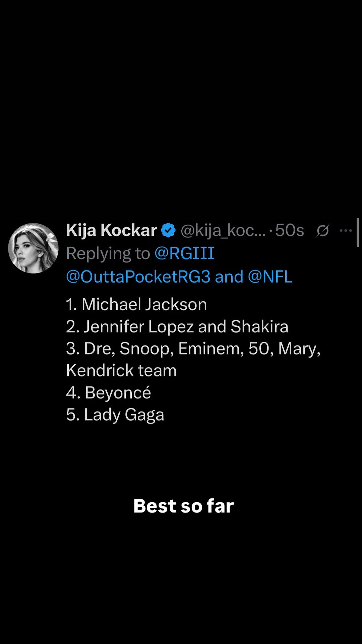
Task: Open the @kija_koc handle link
Action: click(x=223, y=230)
